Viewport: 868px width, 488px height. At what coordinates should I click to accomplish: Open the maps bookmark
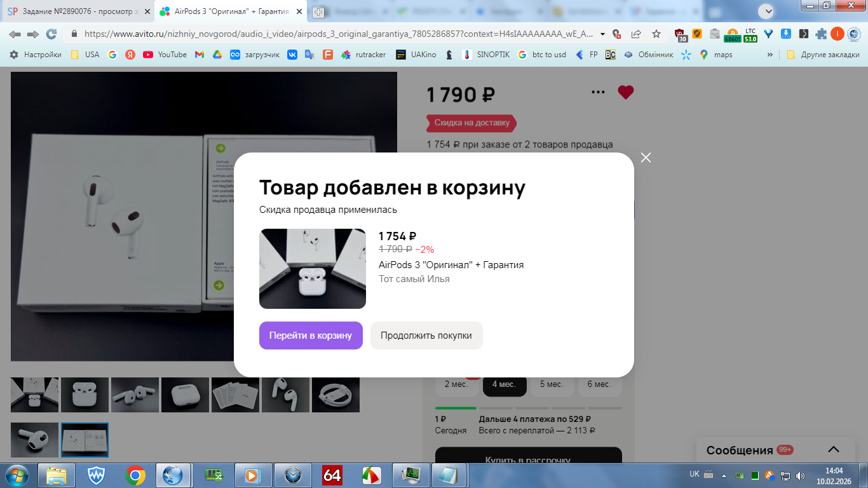coord(716,55)
